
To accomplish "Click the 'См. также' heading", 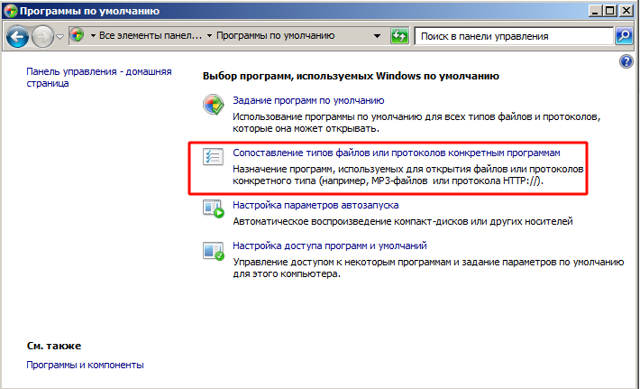I will [54, 346].
